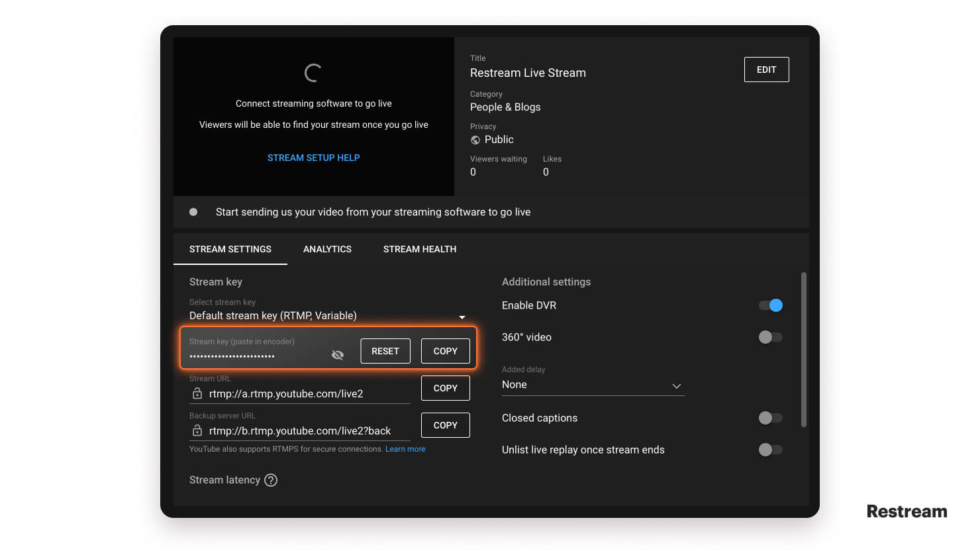Click the Public privacy globe icon
This screenshot has width=980, height=551.
(475, 140)
